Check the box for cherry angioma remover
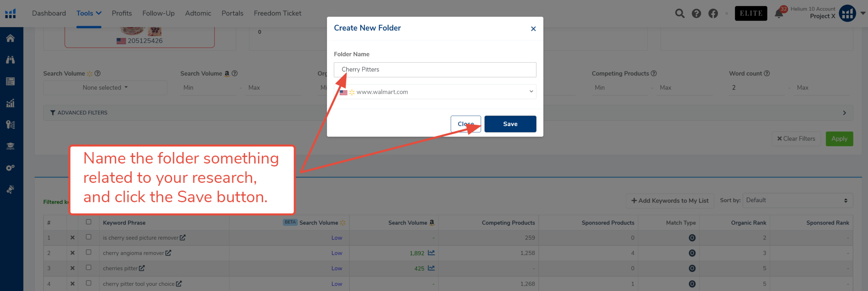Screen dimensions: 868x291 tap(88, 252)
